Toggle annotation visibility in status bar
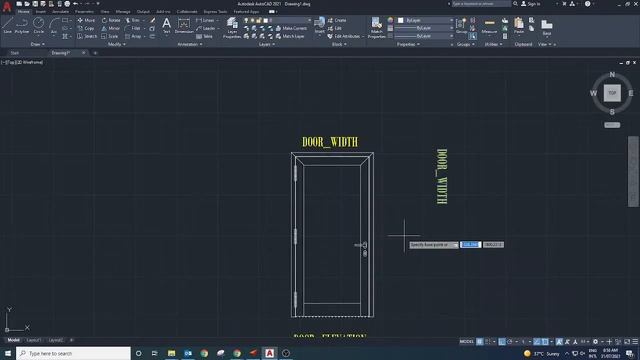Screen dimensions: 640x360 [x=560, y=342]
